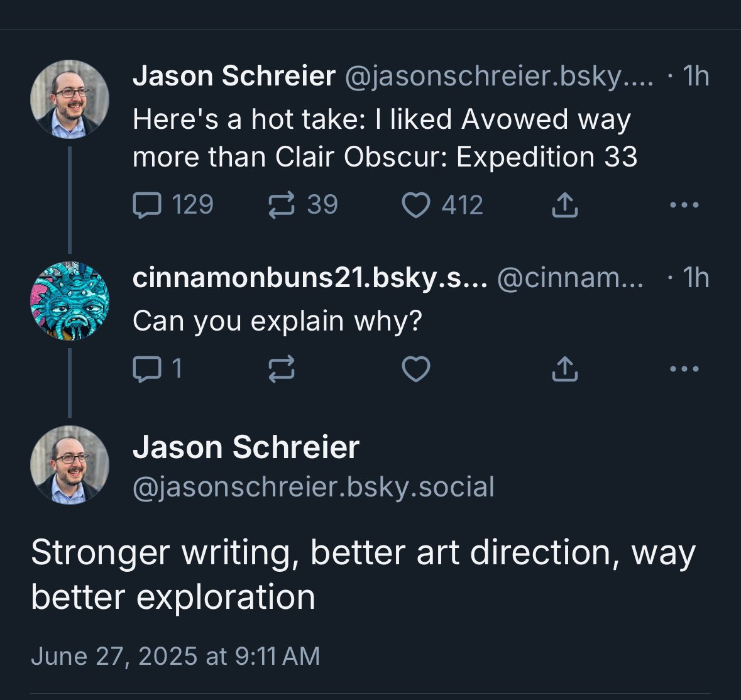
Task: Open Jason Schreier's avatar on top post
Action: coord(70,99)
